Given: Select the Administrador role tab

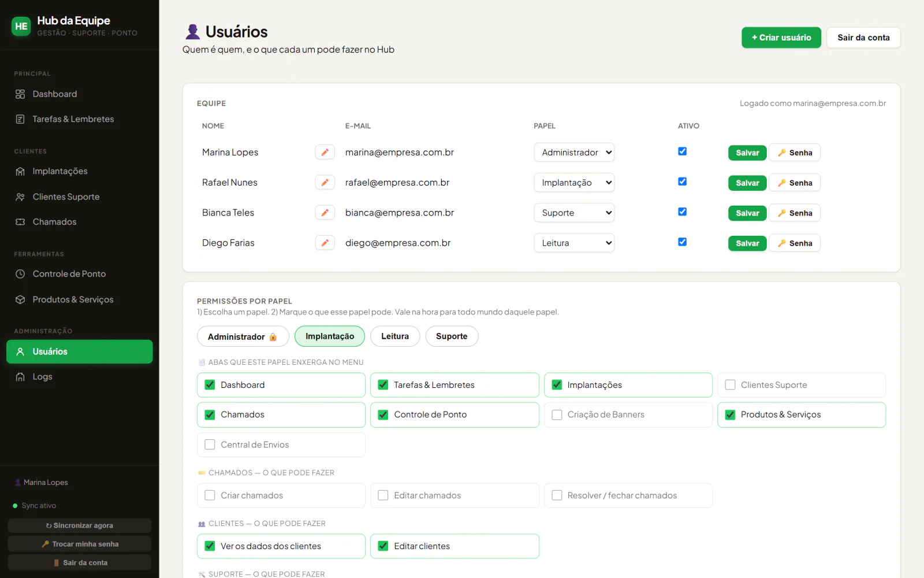Looking at the screenshot, I should click(x=243, y=336).
